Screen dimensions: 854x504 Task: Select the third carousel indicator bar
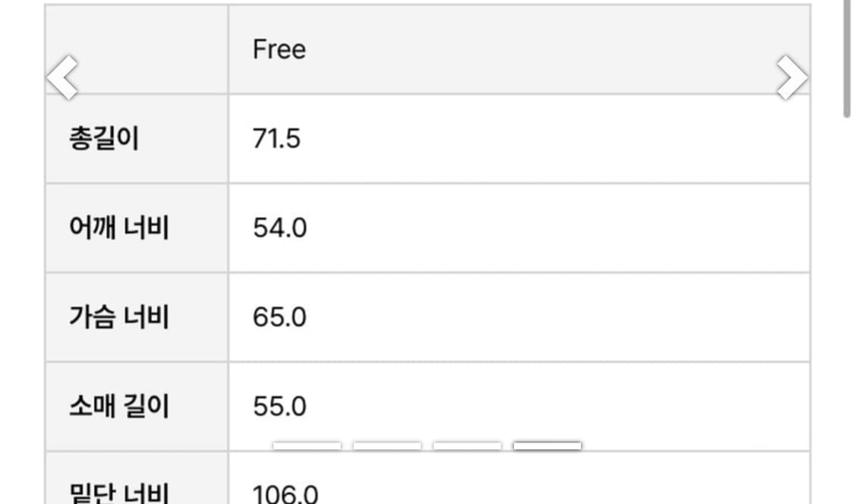(x=467, y=446)
